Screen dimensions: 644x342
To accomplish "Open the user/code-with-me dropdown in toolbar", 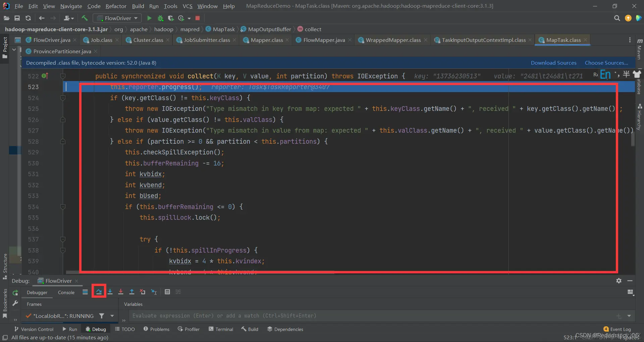I will (69, 18).
